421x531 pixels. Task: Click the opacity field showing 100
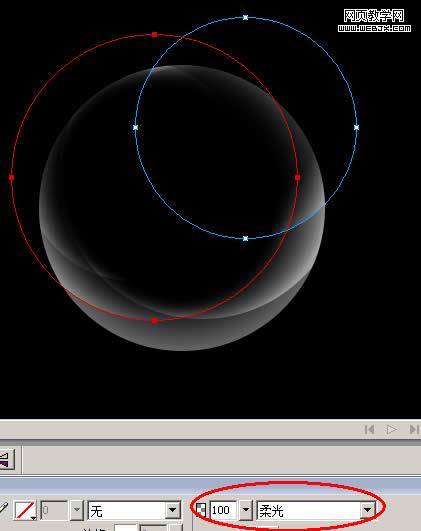[223, 510]
